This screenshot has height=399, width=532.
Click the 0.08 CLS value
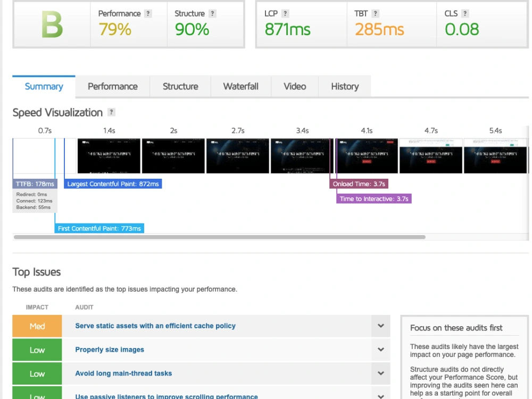tap(462, 29)
